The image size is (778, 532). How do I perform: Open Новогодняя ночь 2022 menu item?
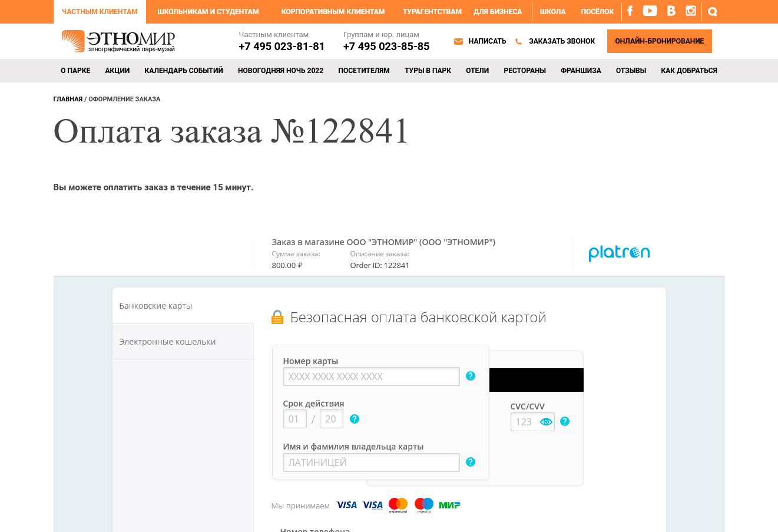pyautogui.click(x=280, y=71)
